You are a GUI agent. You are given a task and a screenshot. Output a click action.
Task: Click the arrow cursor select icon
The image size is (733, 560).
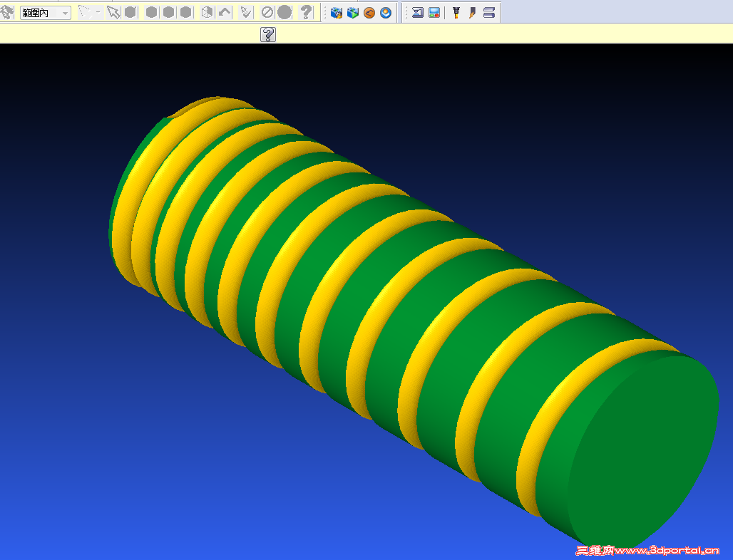pyautogui.click(x=113, y=12)
